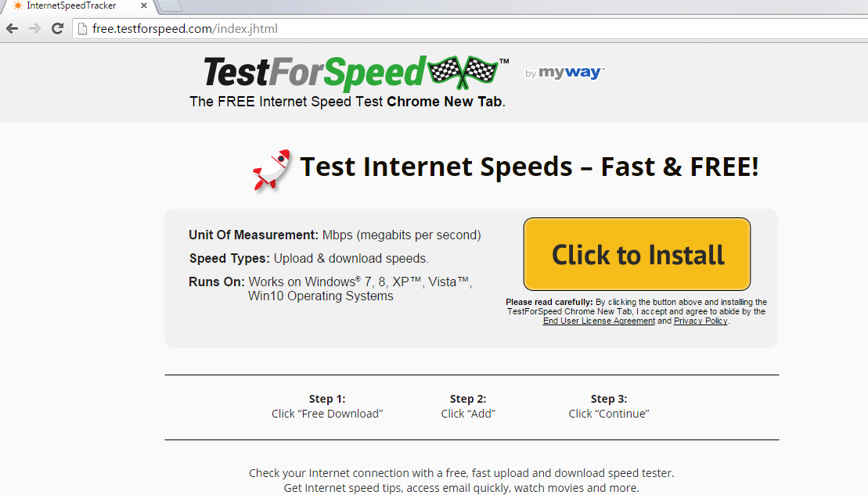Open a new tab next to InternetSpeedTracker
The image size is (868, 495).
[169, 5]
